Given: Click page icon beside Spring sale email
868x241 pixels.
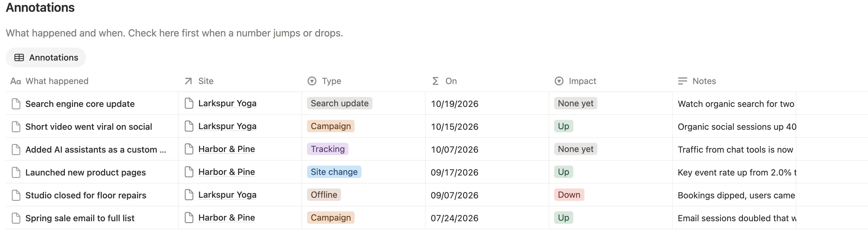Looking at the screenshot, I should [16, 218].
